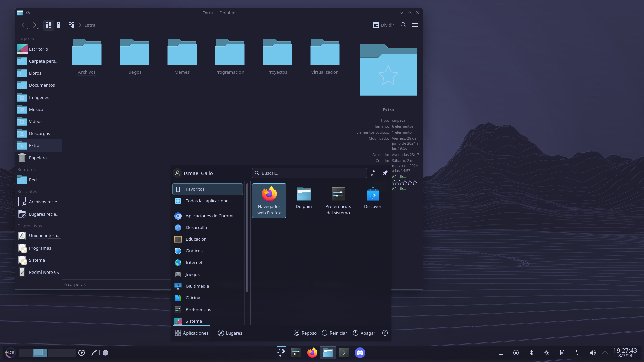Screen dimensions: 644x362
Task: Open Redmi Note 9S device
Action: [x=39, y=272]
